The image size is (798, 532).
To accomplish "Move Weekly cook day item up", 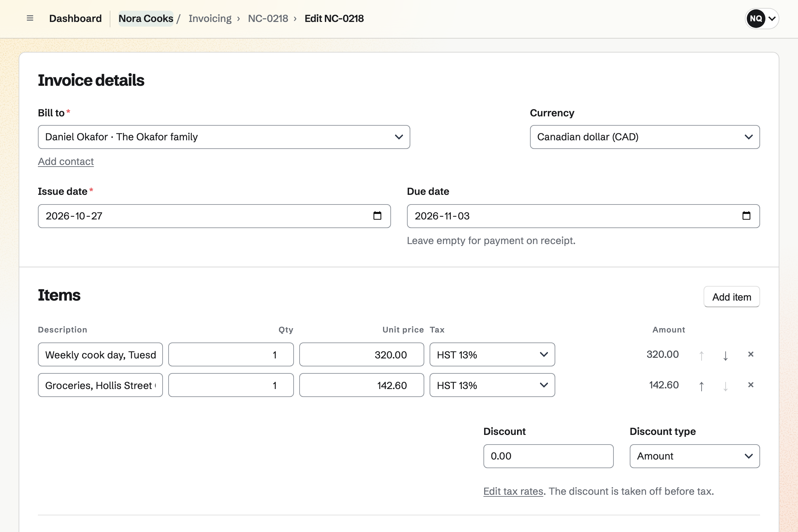I will coord(701,355).
